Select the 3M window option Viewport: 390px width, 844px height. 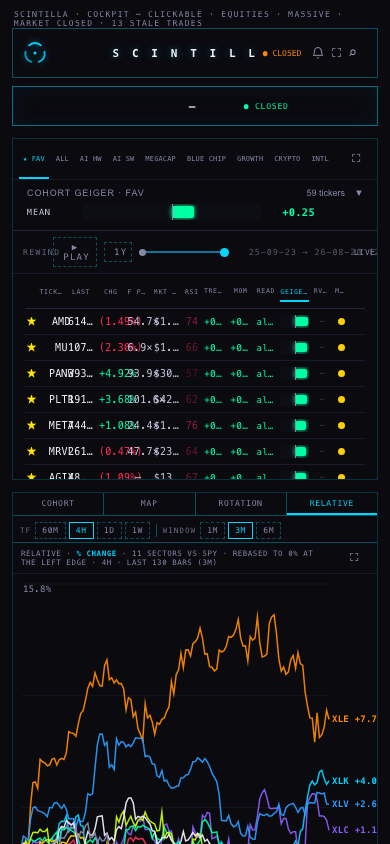(x=240, y=530)
